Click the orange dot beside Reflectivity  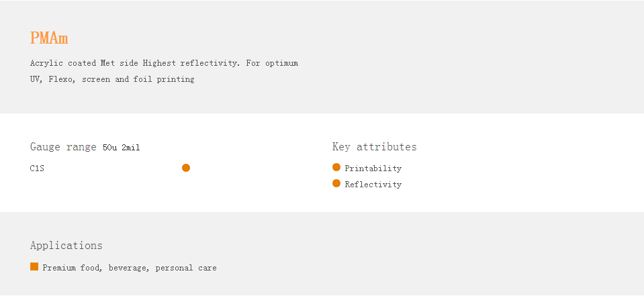(336, 183)
